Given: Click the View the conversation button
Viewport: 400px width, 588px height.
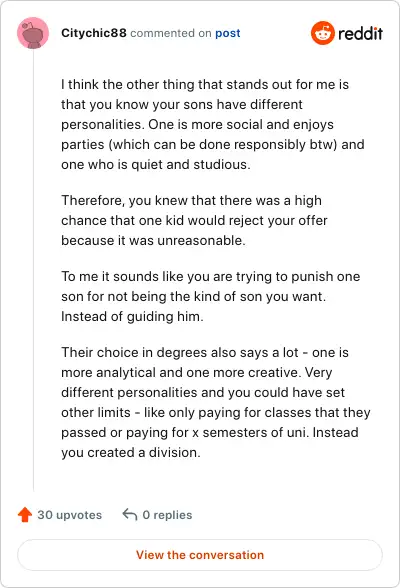Looking at the screenshot, I should (200, 555).
